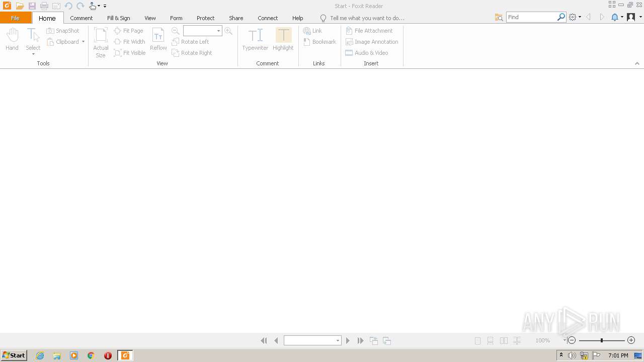Open the user account dropdown
Image resolution: width=644 pixels, height=362 pixels.
point(639,17)
